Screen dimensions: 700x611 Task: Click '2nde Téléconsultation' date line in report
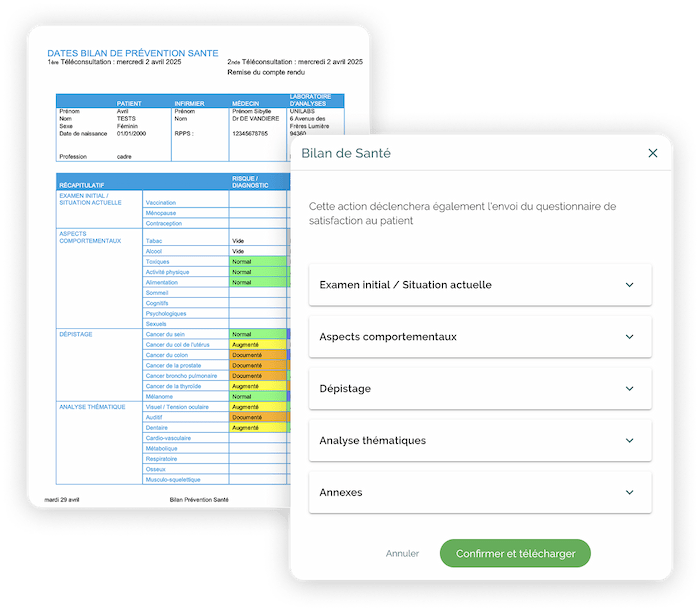click(295, 62)
